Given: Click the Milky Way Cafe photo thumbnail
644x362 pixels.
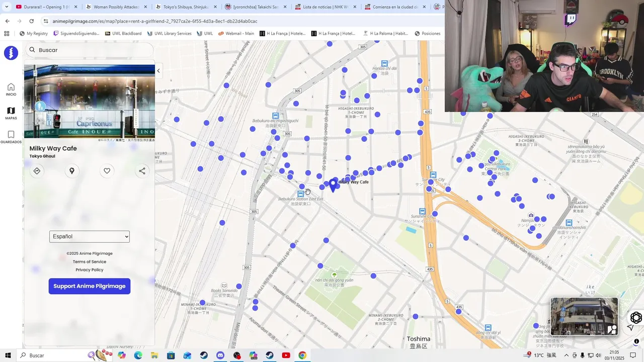Looking at the screenshot, I should pos(90,101).
